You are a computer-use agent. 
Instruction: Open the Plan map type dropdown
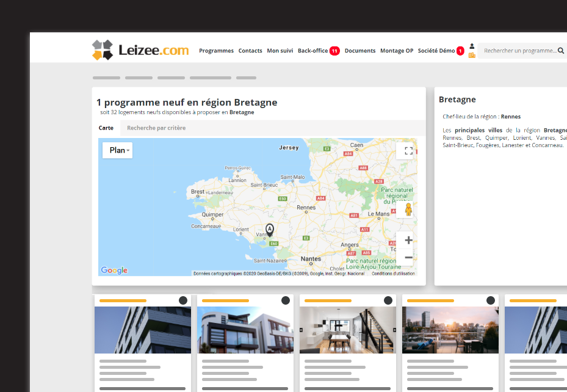117,150
